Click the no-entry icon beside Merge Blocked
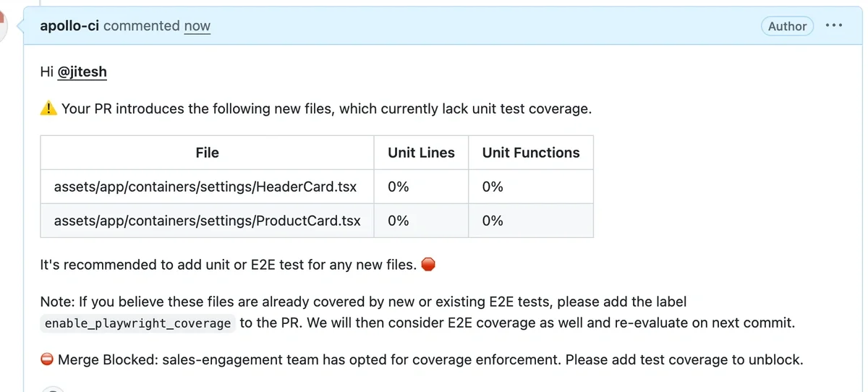Screen dimensions: 868x392 tap(47, 359)
